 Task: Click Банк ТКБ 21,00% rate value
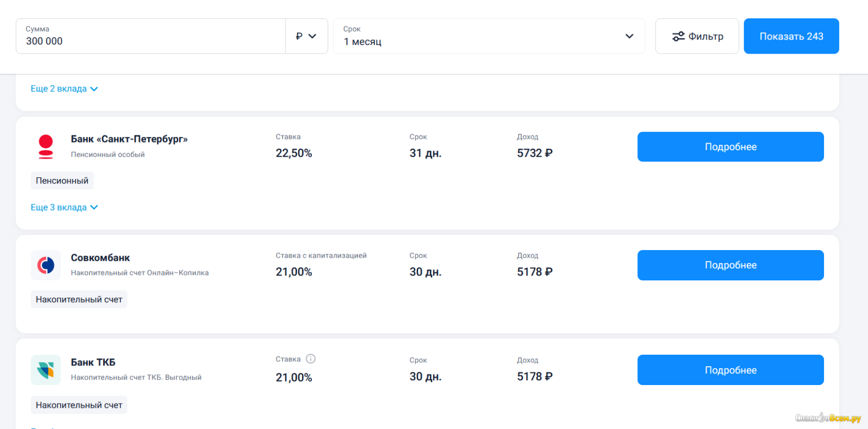[293, 377]
